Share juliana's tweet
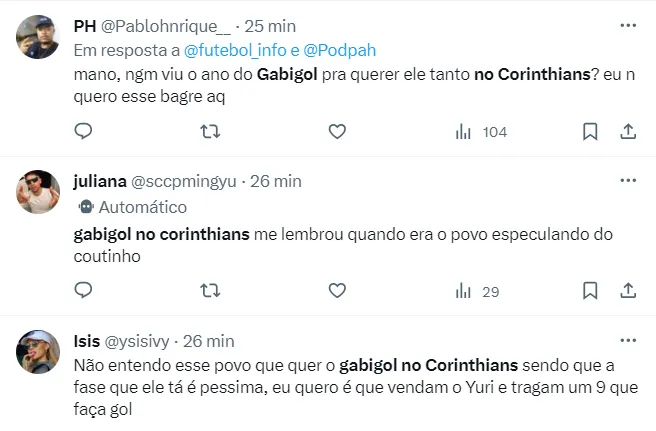The height and width of the screenshot is (431, 656). point(628,290)
